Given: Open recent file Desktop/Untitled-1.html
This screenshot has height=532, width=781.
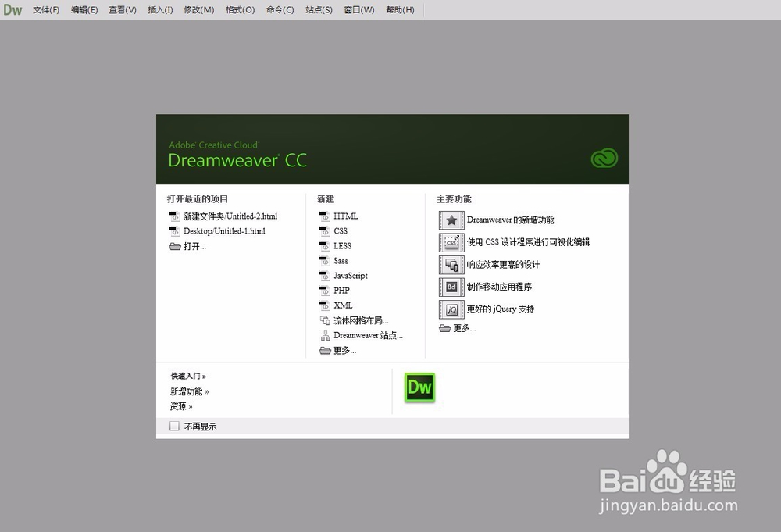Looking at the screenshot, I should 224,231.
